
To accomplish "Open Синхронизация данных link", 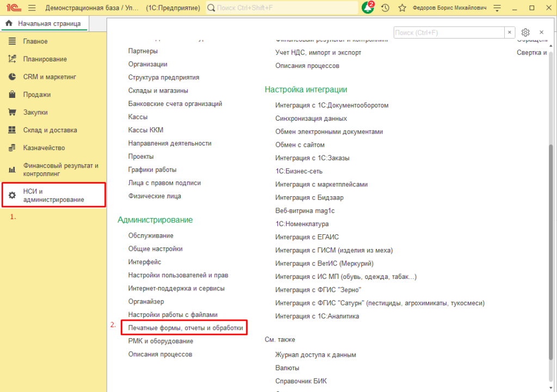I will pyautogui.click(x=311, y=119).
